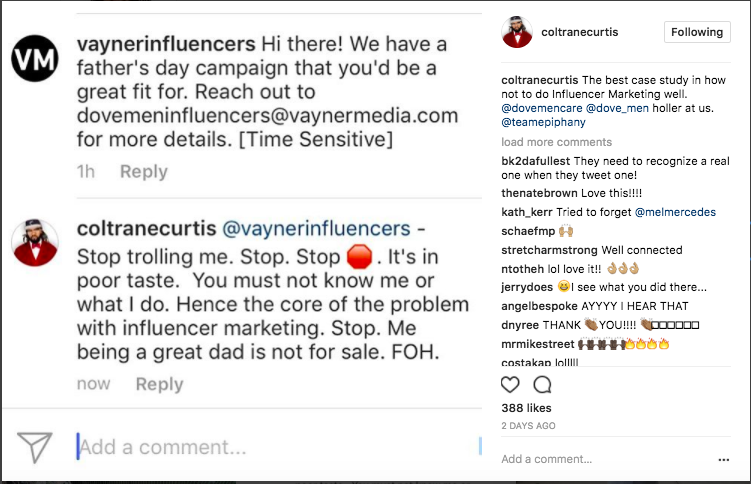The height and width of the screenshot is (484, 751).
Task: Open the three-dot options menu
Action: [723, 459]
